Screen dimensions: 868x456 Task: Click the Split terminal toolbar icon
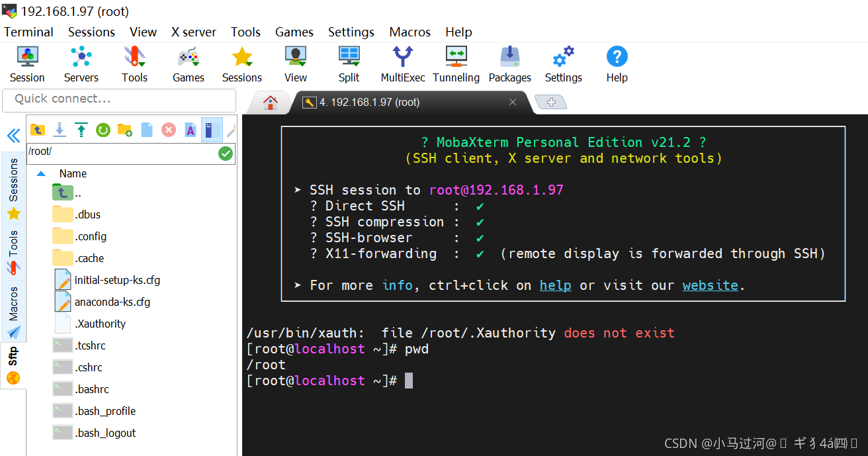pos(349,64)
